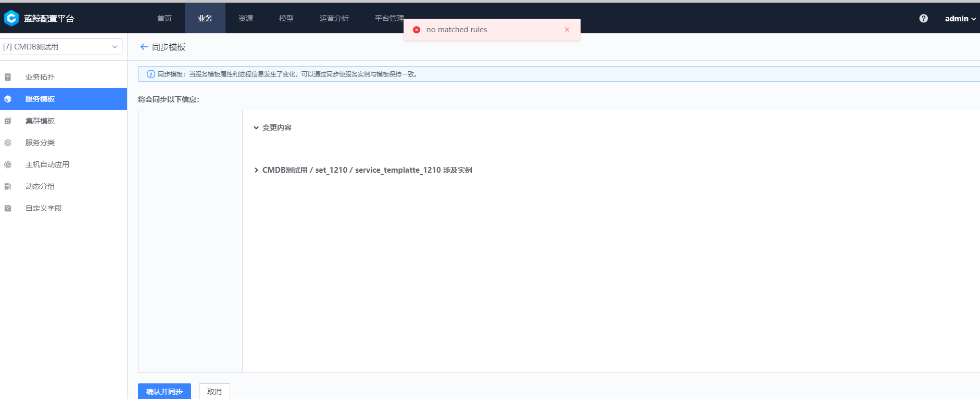Image resolution: width=980 pixels, height=399 pixels.
Task: Click the red error icon in toast
Action: (417, 30)
